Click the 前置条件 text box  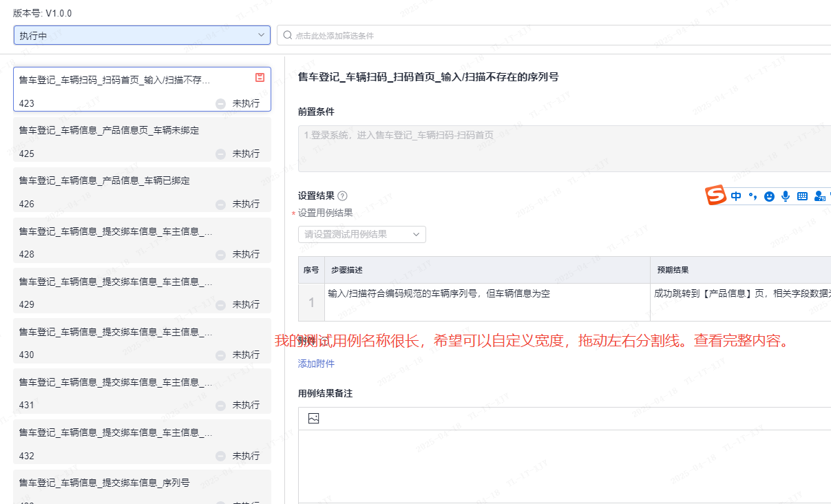point(565,149)
